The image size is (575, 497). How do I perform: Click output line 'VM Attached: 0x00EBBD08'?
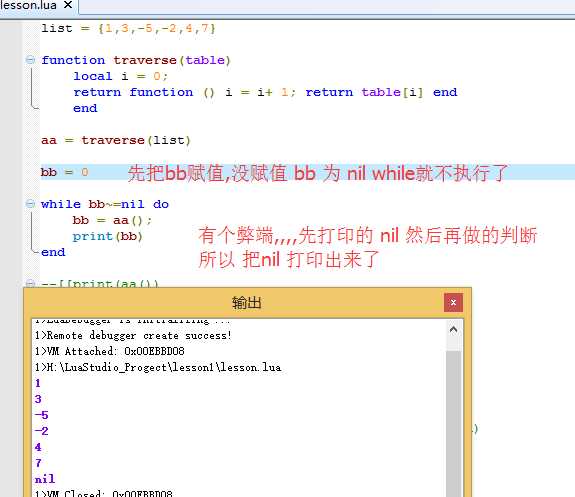tap(110, 351)
